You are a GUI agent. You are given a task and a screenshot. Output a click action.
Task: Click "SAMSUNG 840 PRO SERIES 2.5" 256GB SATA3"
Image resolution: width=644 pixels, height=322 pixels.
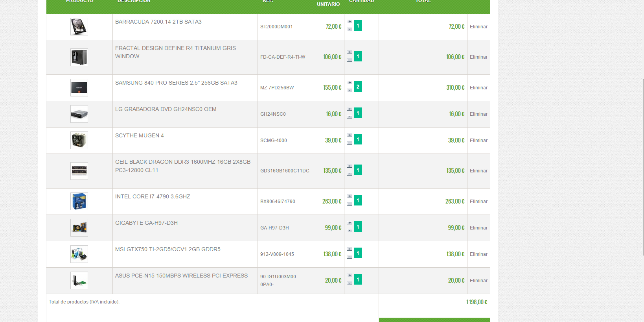[176, 83]
